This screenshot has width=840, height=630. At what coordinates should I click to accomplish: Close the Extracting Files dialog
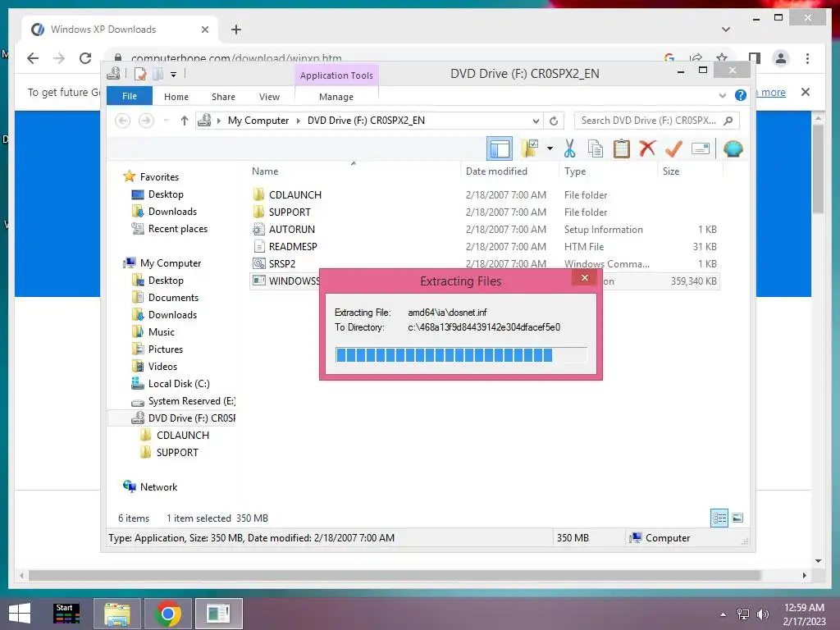point(585,277)
